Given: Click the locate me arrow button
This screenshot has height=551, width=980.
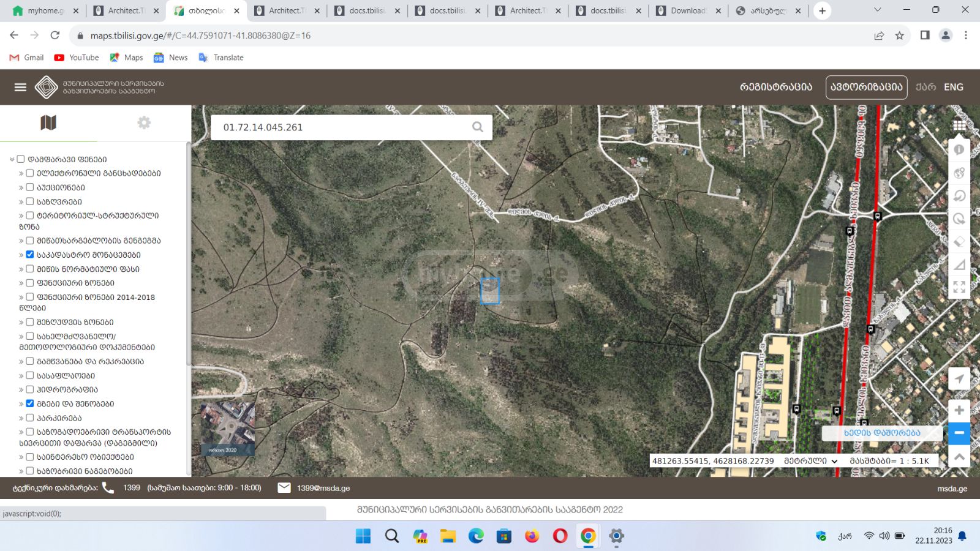Looking at the screenshot, I should (x=959, y=379).
